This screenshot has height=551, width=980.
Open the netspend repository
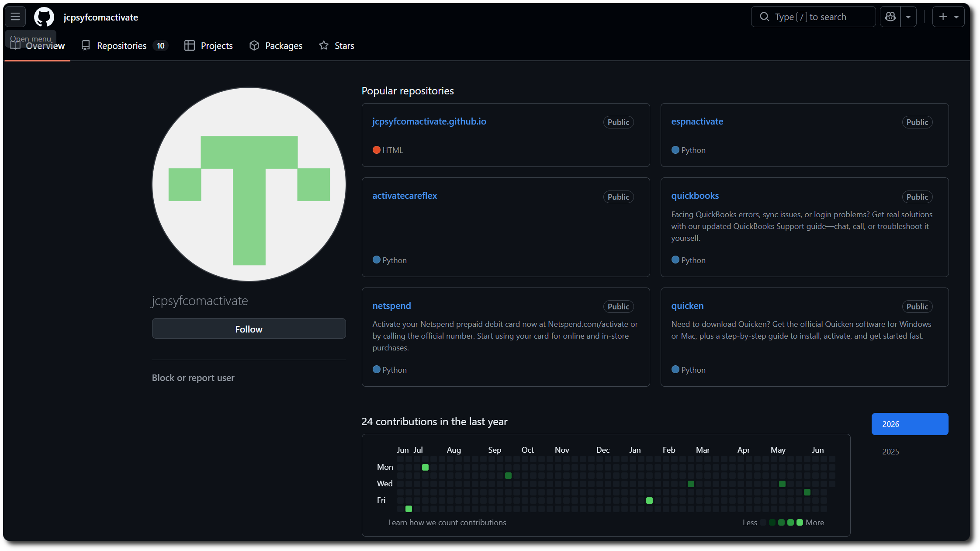pyautogui.click(x=391, y=305)
